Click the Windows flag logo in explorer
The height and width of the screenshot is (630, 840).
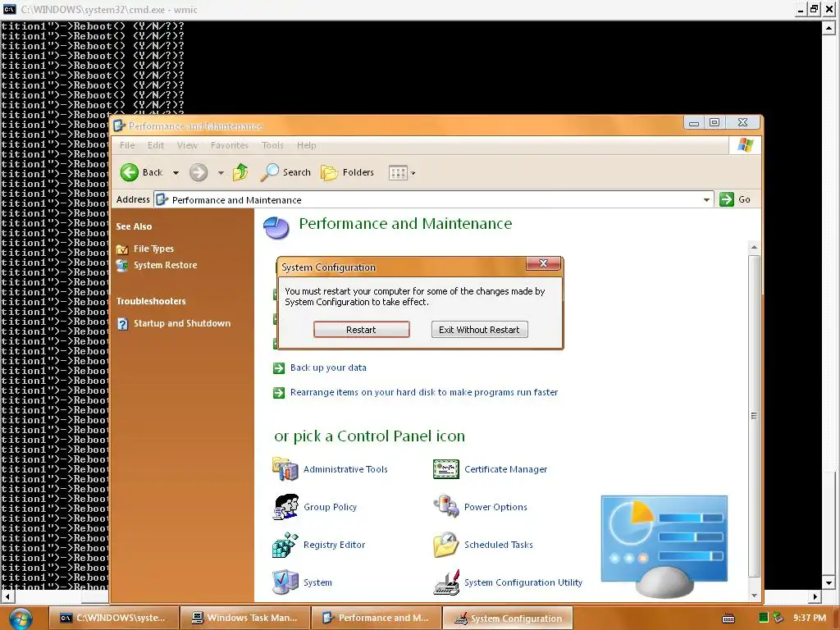(x=745, y=144)
